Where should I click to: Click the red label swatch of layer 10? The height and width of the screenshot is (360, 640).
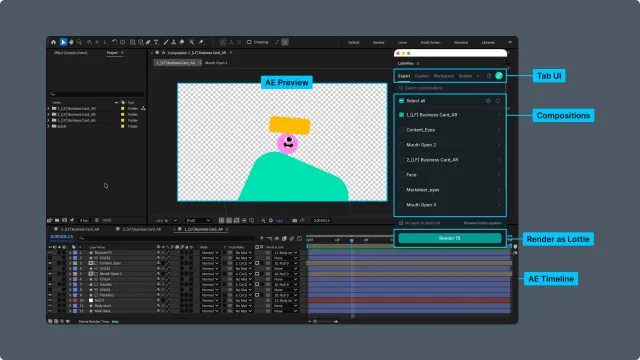pos(75,300)
